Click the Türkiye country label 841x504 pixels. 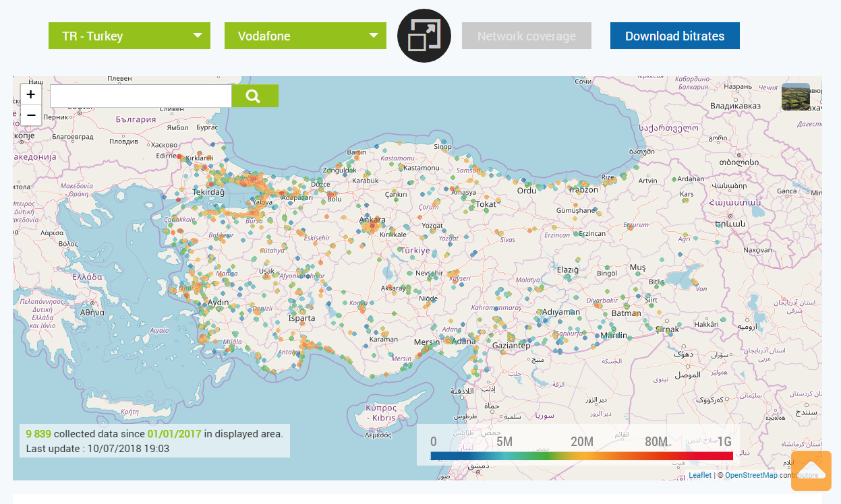click(415, 250)
